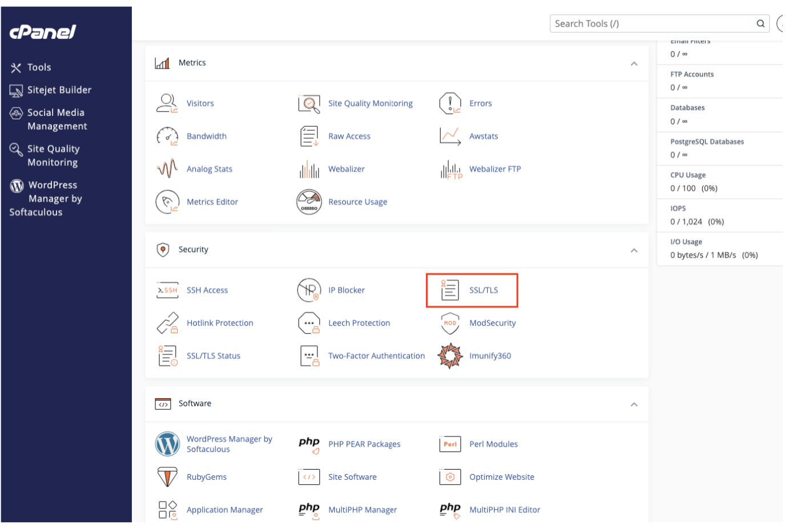The width and height of the screenshot is (812, 529).
Task: Open the Analog Stats waveform icon
Action: point(167,169)
